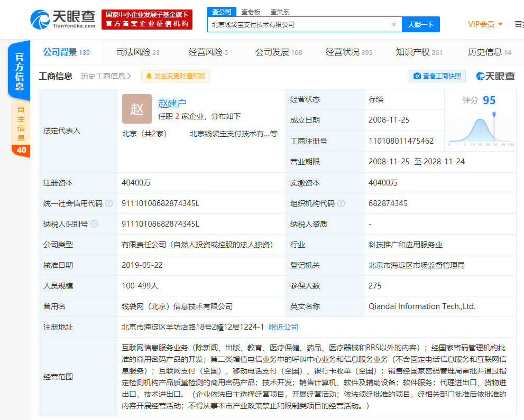524x420 pixels.
Task: Click the 成立日期 value 2008-11-25
Action: (x=389, y=120)
